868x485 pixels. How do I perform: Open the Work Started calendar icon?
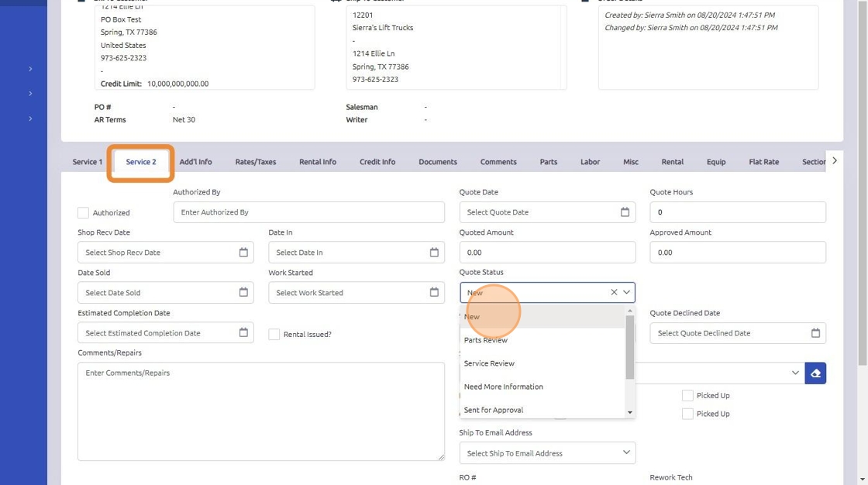click(434, 293)
